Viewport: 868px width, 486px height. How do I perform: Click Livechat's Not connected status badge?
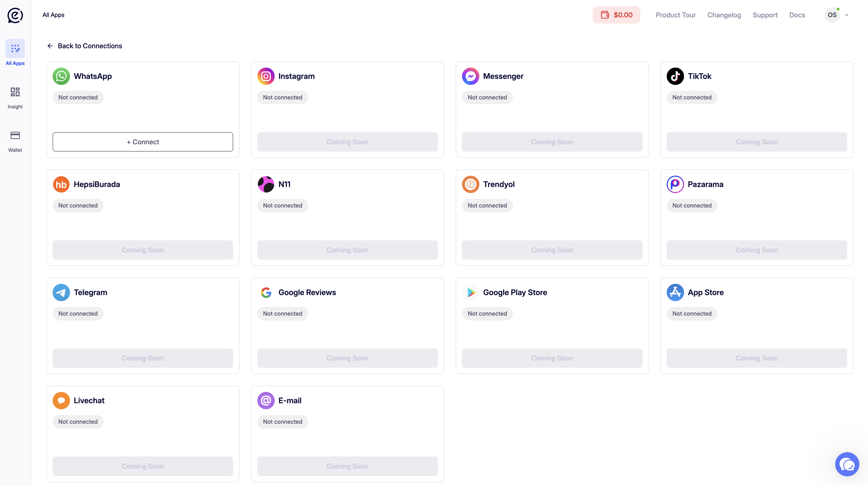(x=78, y=422)
